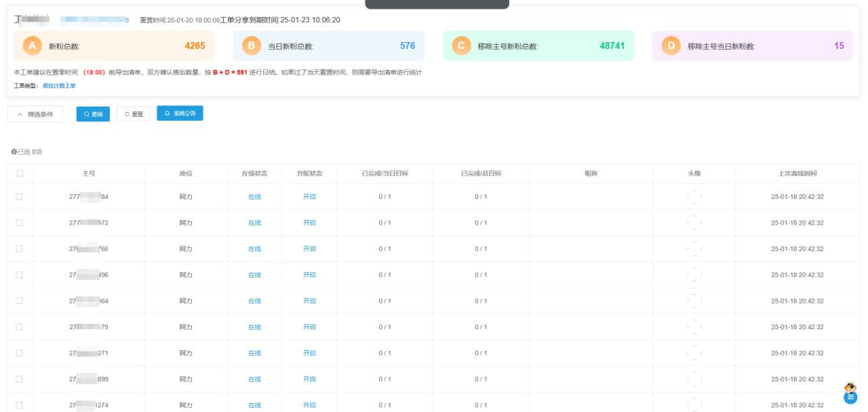The height and width of the screenshot is (412, 868).
Task: Click the blue 查询 search button
Action: [93, 114]
